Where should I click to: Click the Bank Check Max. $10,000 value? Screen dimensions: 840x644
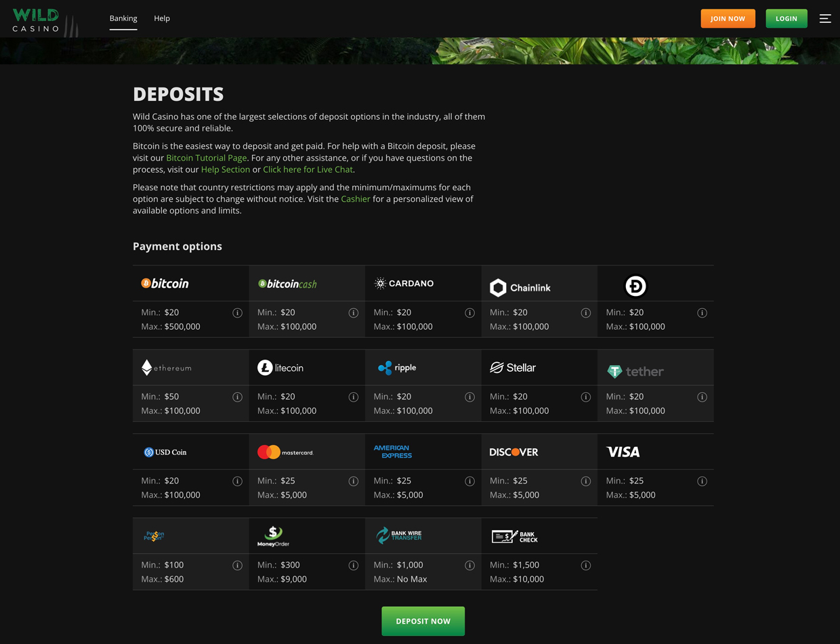528,579
